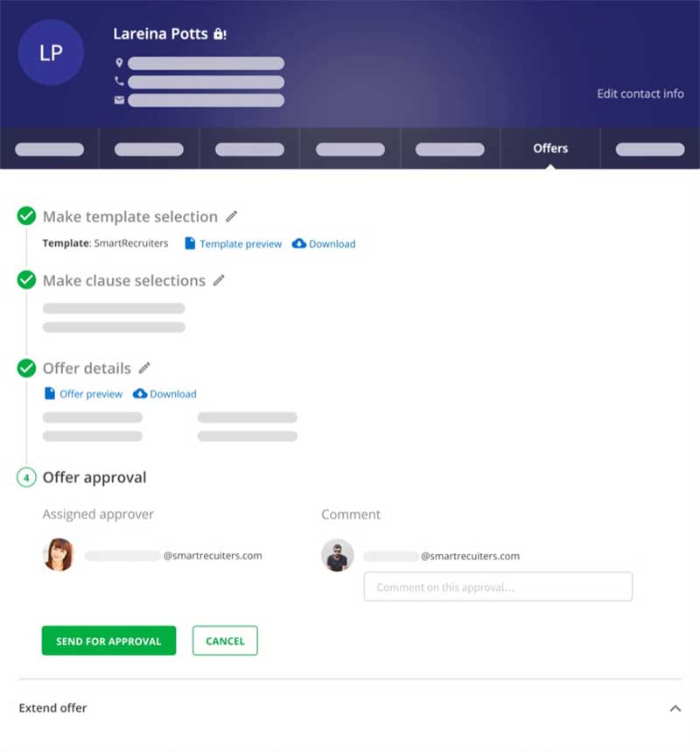Click Send for Approval button

point(108,641)
